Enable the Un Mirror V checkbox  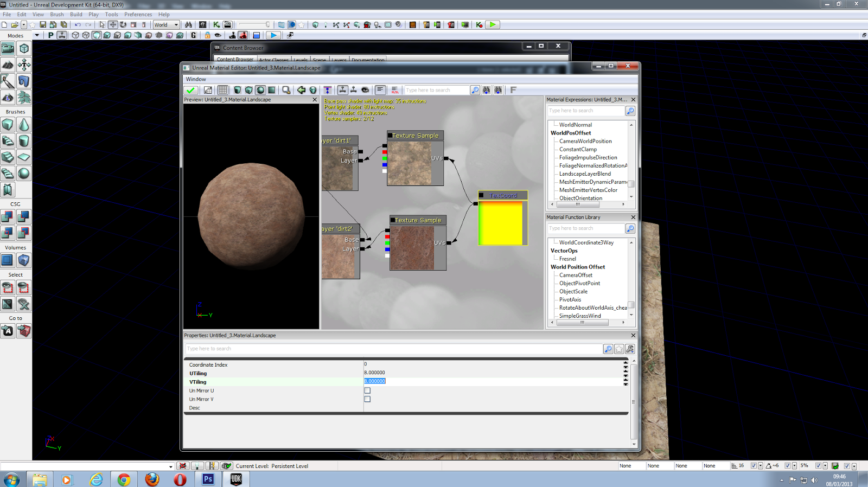point(367,399)
